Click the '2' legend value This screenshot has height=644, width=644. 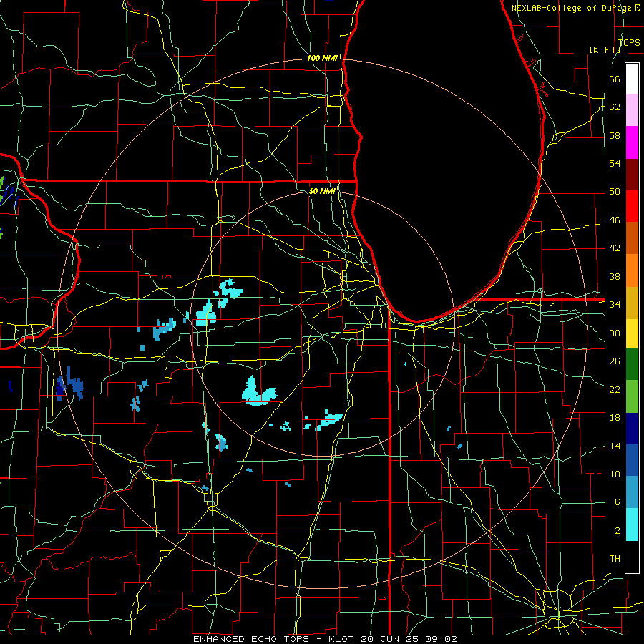(x=617, y=531)
